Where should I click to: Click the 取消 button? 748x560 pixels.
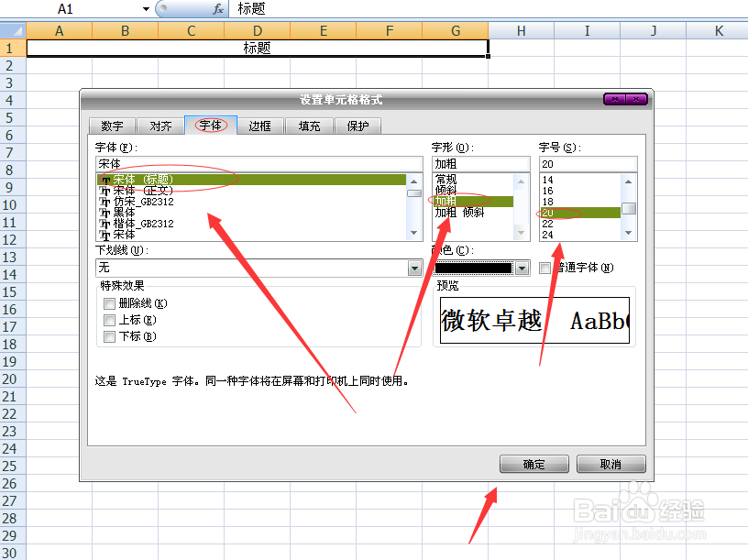click(610, 464)
